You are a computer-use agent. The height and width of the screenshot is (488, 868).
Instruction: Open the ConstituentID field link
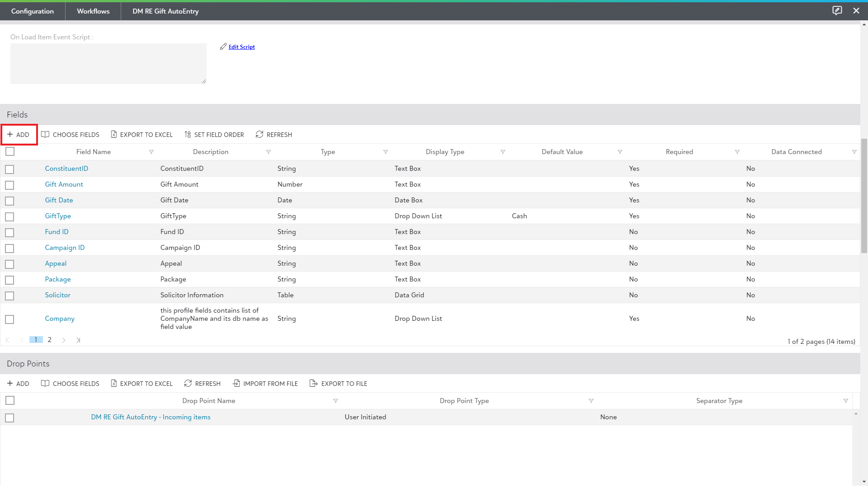(66, 169)
